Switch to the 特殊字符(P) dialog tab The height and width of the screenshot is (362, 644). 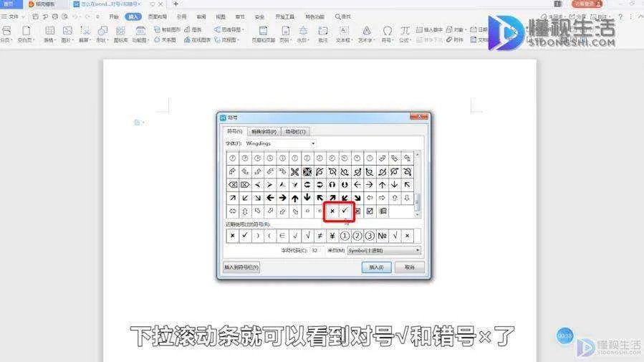pyautogui.click(x=264, y=131)
